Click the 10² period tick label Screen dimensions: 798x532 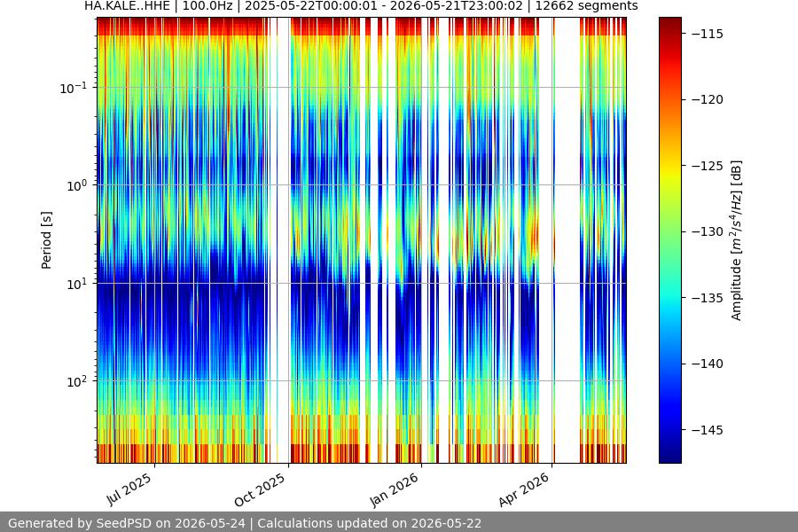76,381
